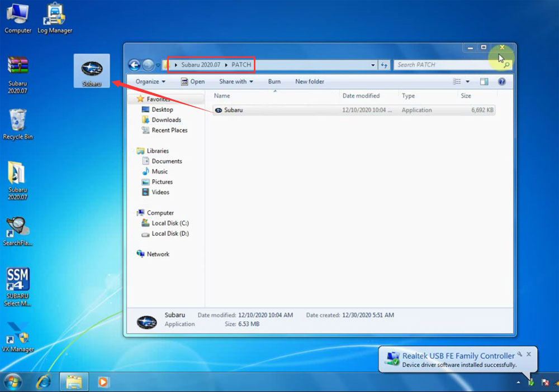
Task: Close the Realtek driver notification balloon
Action: click(x=529, y=354)
